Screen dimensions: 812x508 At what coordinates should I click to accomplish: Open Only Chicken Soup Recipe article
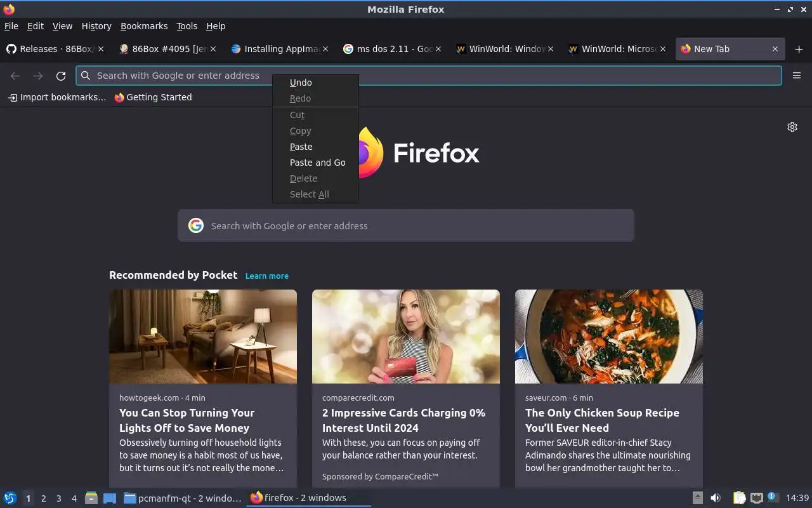[x=602, y=420]
